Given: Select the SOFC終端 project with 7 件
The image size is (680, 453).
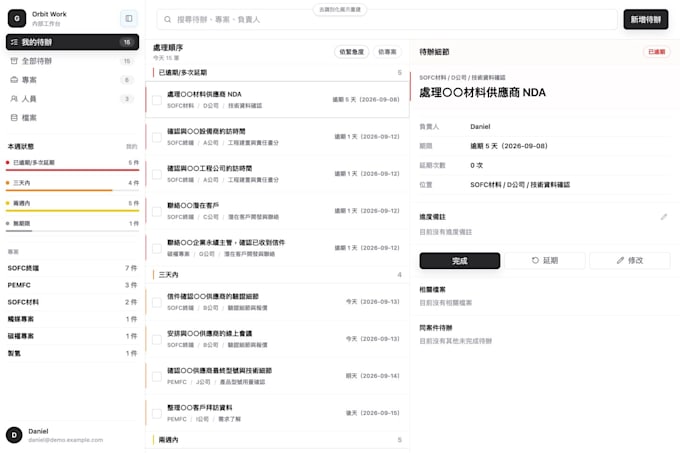Looking at the screenshot, I should (72, 268).
